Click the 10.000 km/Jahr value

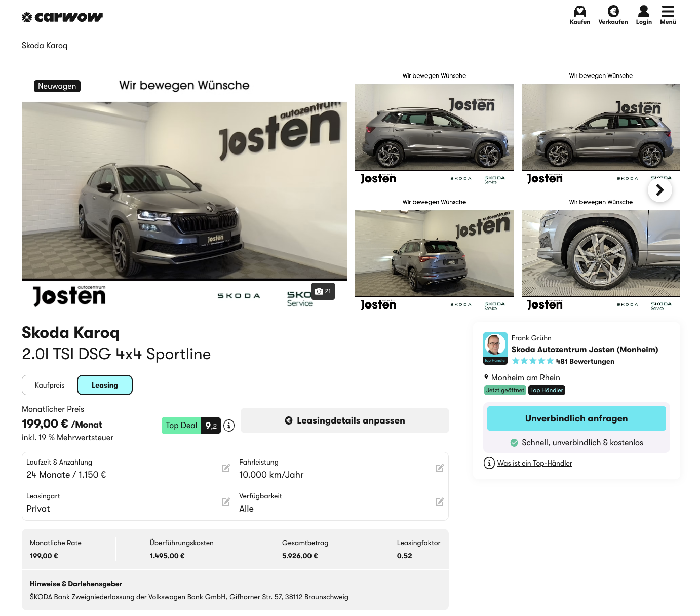click(x=271, y=475)
